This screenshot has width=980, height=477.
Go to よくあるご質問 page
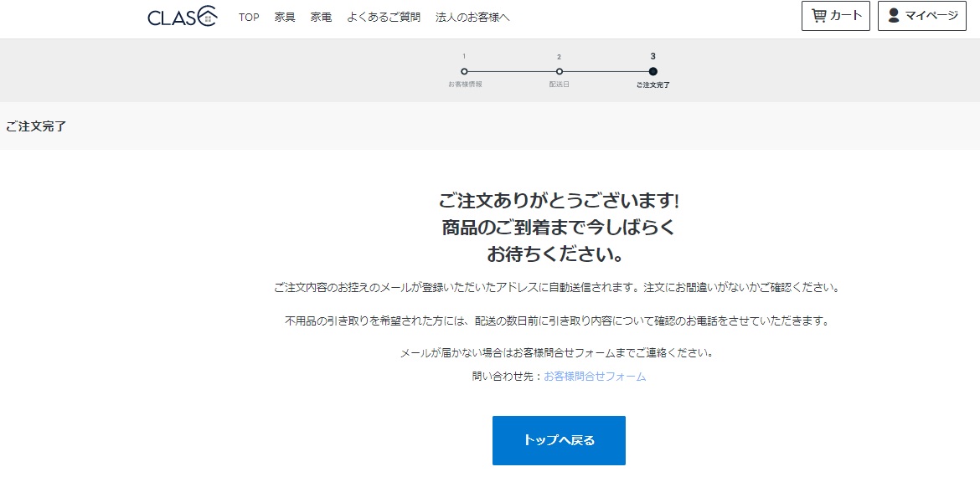[384, 17]
